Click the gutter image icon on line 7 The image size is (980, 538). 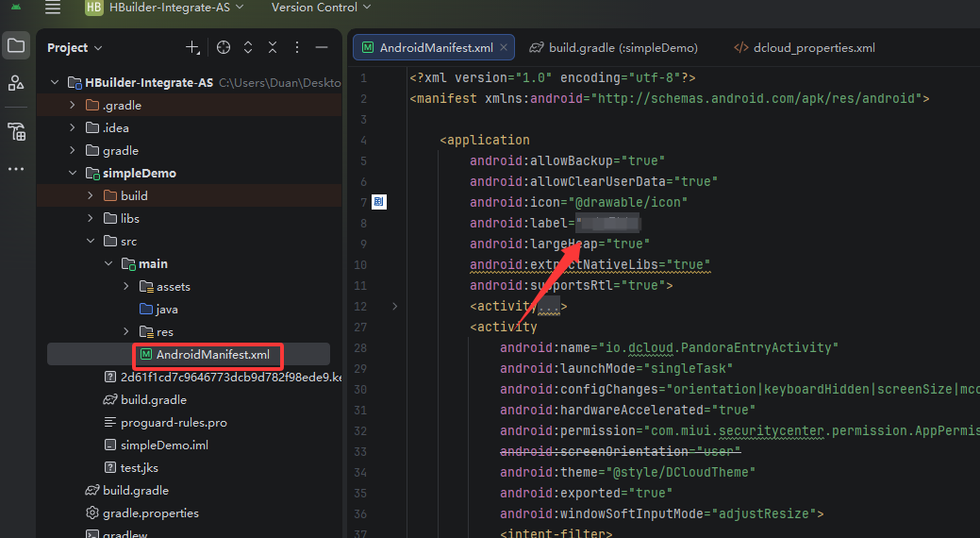click(379, 202)
